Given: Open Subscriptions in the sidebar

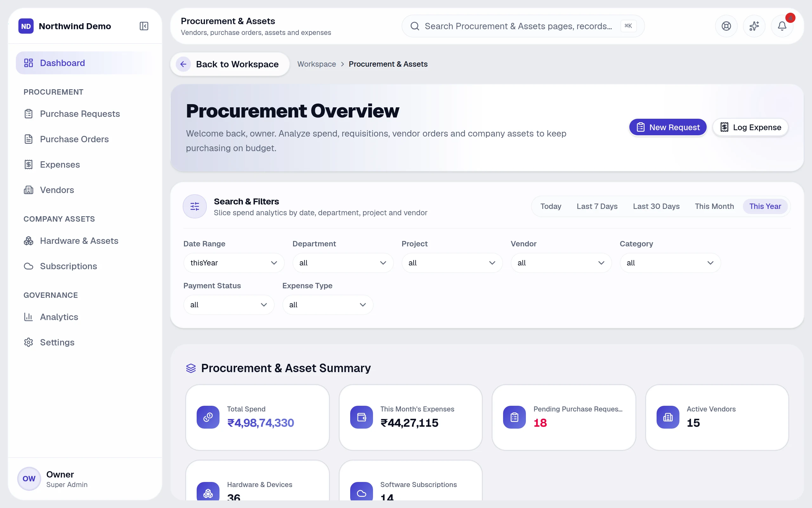Looking at the screenshot, I should pyautogui.click(x=85, y=266).
